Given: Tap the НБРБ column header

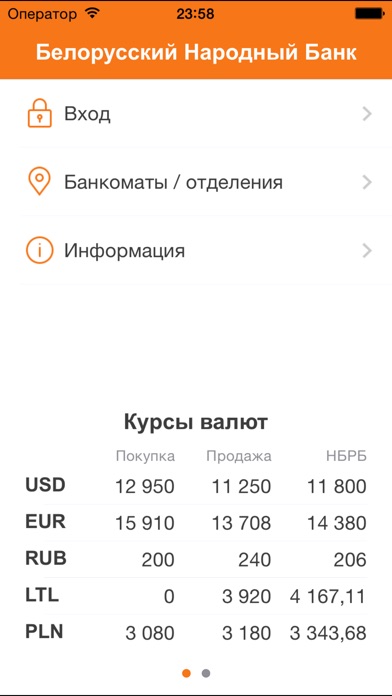Looking at the screenshot, I should tap(347, 456).
